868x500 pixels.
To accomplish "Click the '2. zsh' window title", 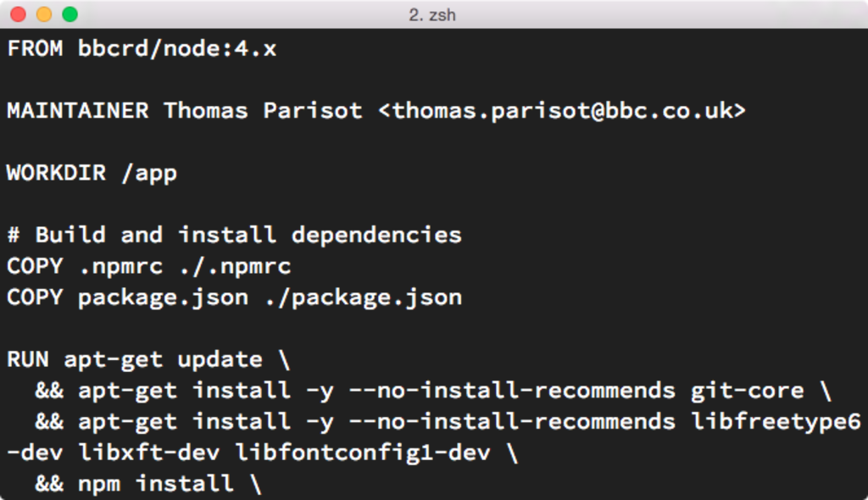I will [x=432, y=15].
